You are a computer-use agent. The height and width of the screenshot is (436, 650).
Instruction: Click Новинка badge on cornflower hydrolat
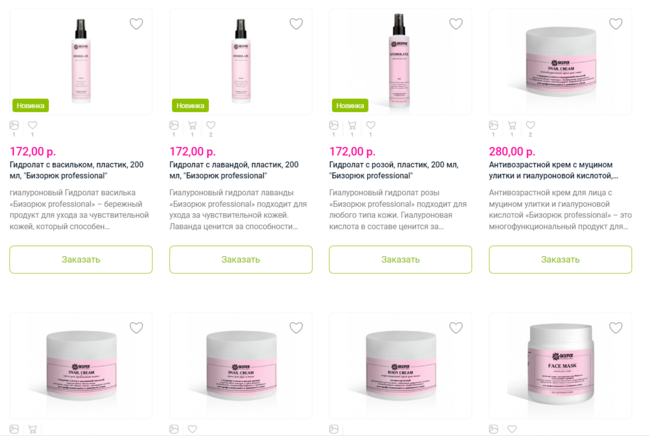coord(31,106)
